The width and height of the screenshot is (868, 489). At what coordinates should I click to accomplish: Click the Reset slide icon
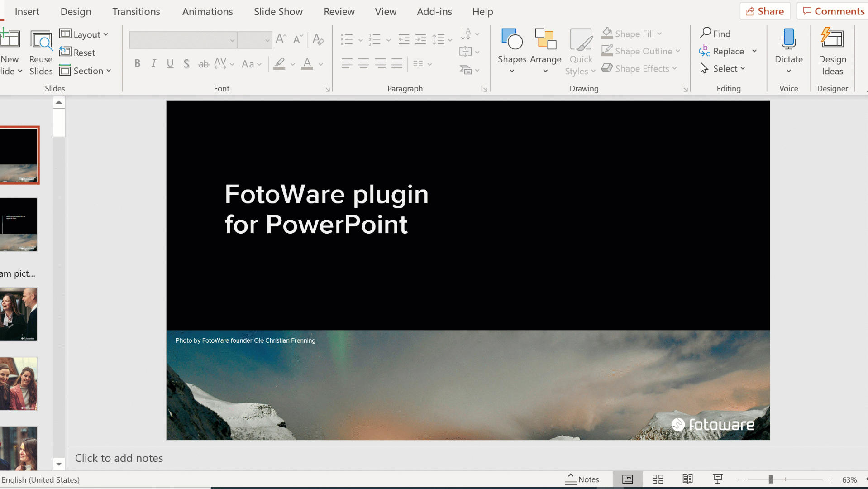66,52
